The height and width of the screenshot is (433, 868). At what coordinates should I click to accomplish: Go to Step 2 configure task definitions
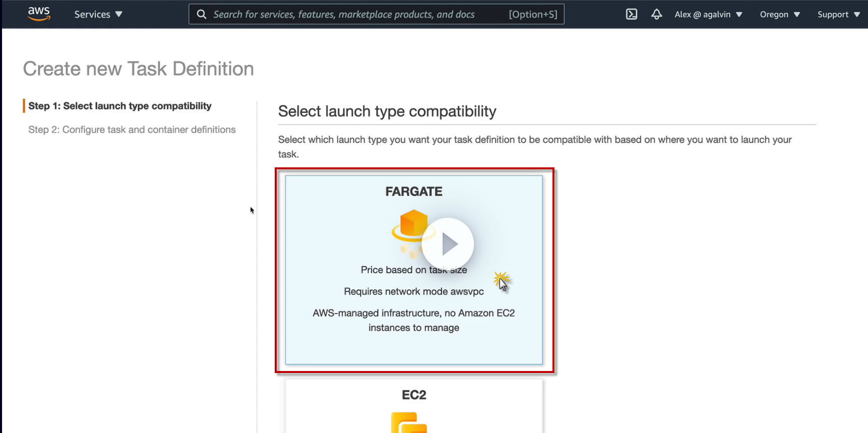(132, 130)
